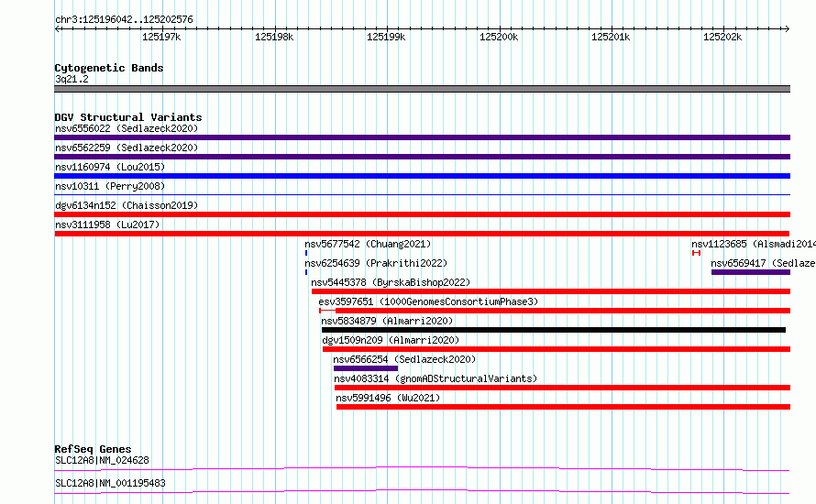Select the nsv1123685 (Alsmadi2014) label

point(754,244)
